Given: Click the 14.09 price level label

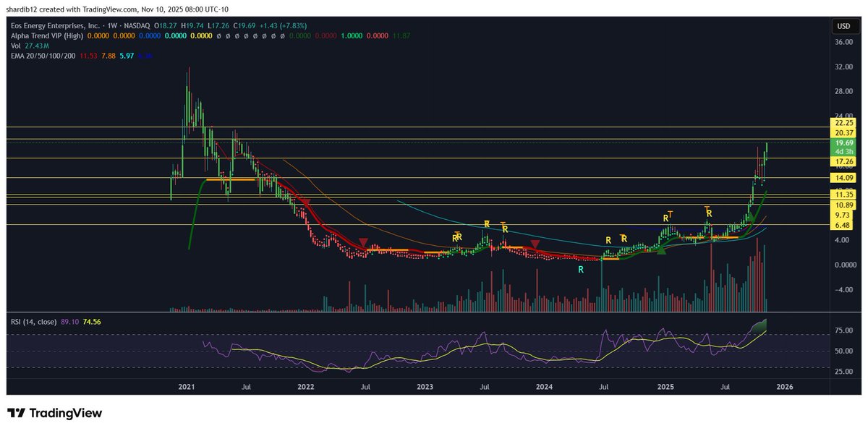Looking at the screenshot, I should [844, 178].
